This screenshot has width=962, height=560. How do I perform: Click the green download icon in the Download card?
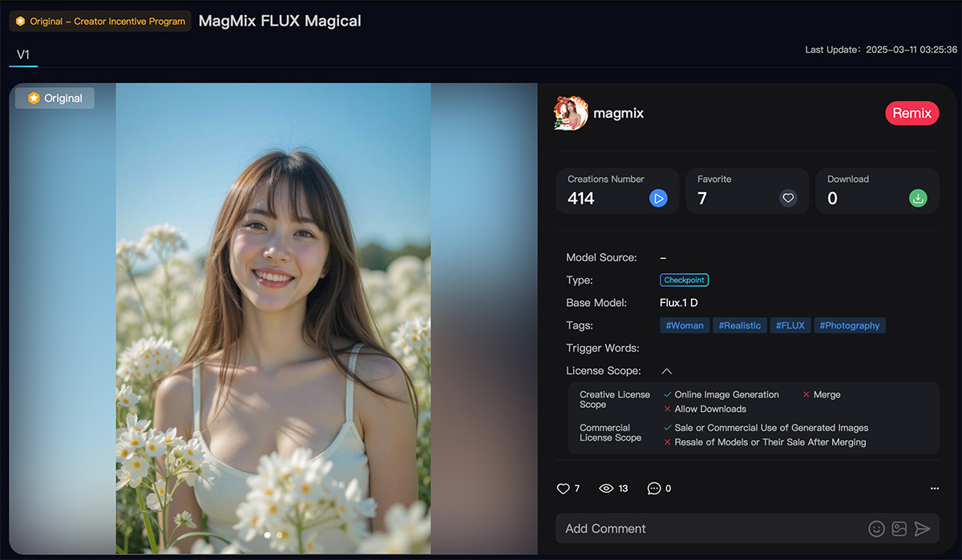pos(918,198)
